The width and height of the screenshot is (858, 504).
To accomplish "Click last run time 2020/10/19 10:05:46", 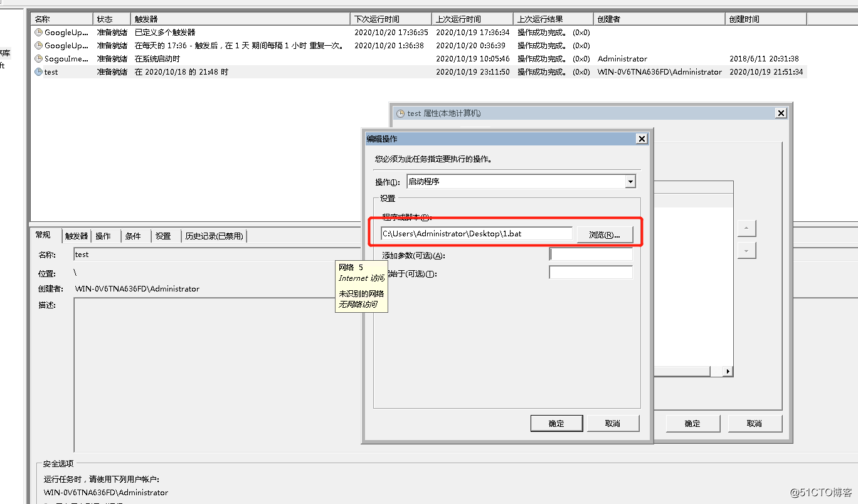I will click(473, 59).
